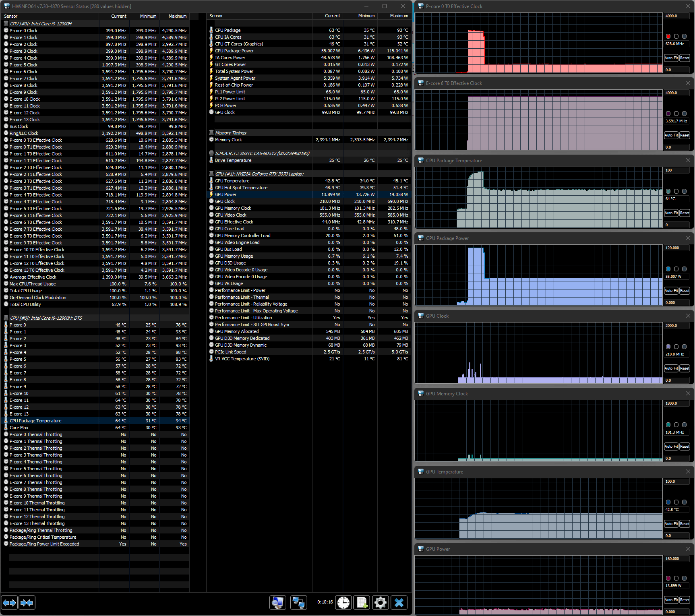
Task: Click the HWiNFO64 app icon in title bar
Action: pyautogui.click(x=6, y=6)
